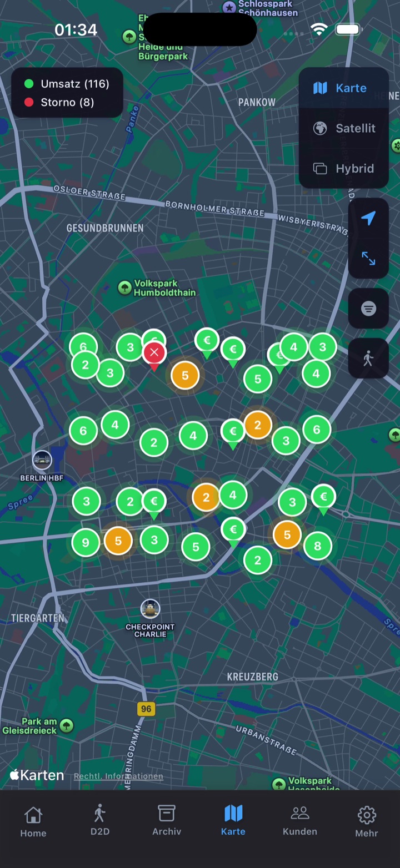Tap the Wi-Fi status icon
This screenshot has height=868, width=400.
pyautogui.click(x=319, y=29)
